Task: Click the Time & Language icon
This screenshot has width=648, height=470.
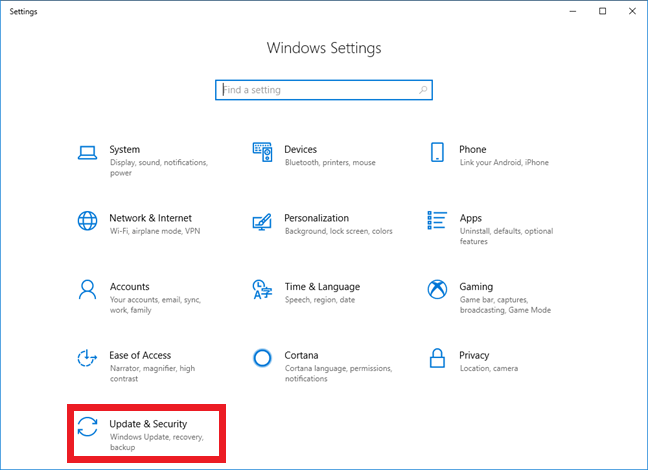Action: pos(262,289)
